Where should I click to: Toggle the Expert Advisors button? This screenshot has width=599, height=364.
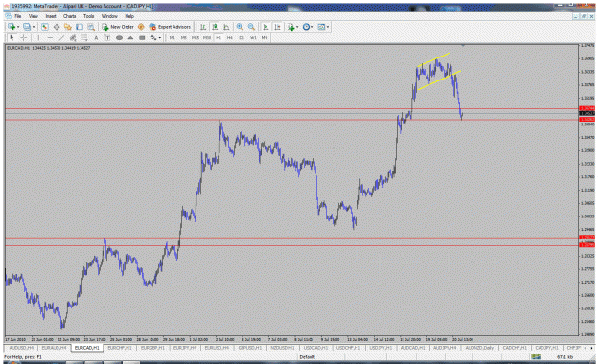point(170,27)
